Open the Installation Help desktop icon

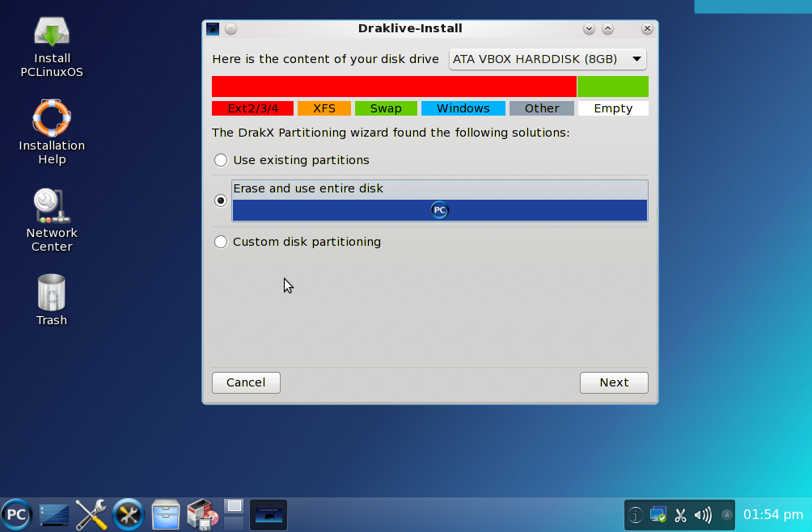pyautogui.click(x=52, y=132)
